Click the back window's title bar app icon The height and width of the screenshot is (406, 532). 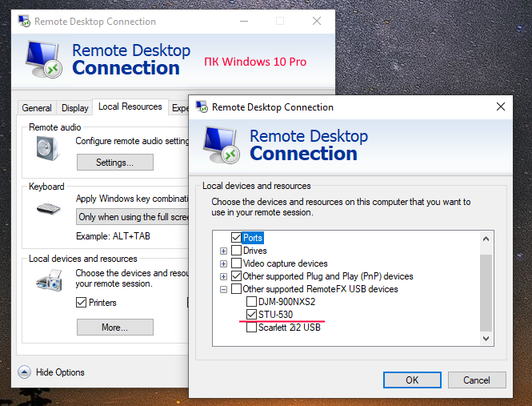(22, 22)
